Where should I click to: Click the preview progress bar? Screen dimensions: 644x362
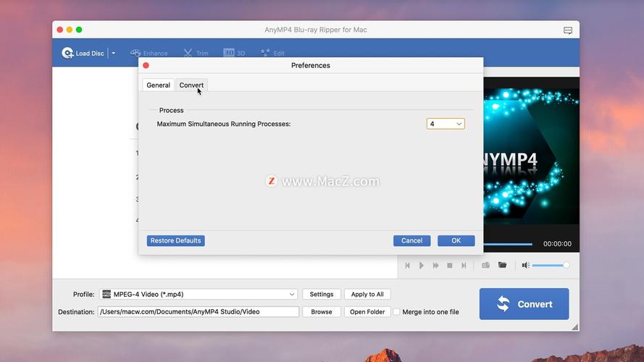click(508, 244)
